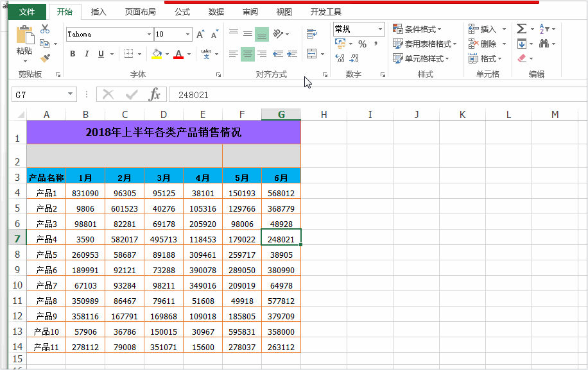The width and height of the screenshot is (588, 370).
Task: Click the AutoSum sigma icon
Action: tap(521, 29)
